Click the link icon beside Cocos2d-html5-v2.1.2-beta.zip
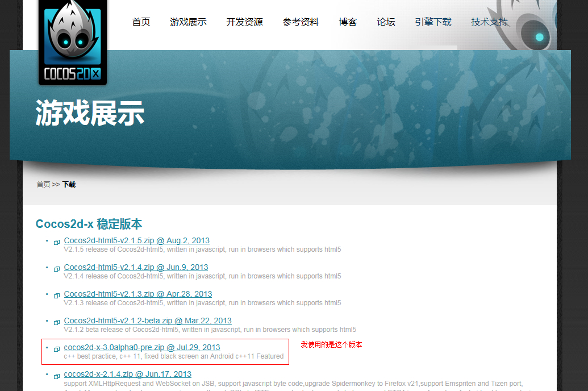This screenshot has width=588, height=391. point(57,322)
